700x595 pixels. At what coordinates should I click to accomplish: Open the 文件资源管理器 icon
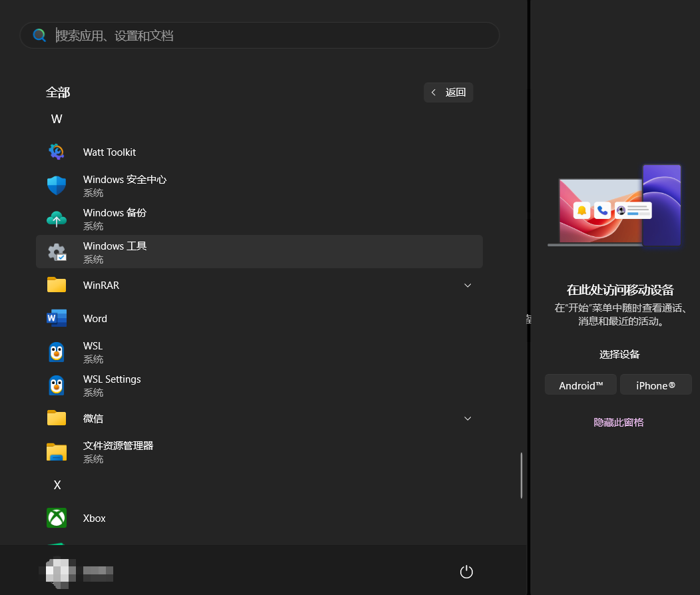pyautogui.click(x=57, y=452)
